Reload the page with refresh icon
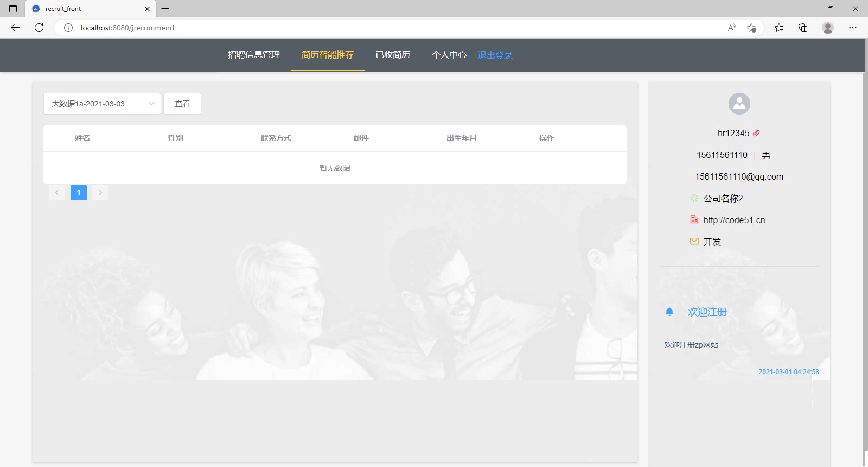Viewport: 868px width, 467px height. pyautogui.click(x=39, y=28)
